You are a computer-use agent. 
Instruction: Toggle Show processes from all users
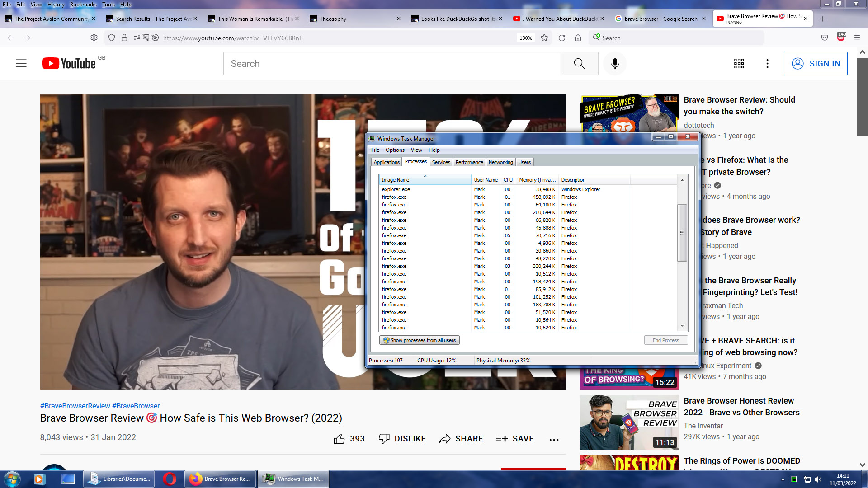419,340
